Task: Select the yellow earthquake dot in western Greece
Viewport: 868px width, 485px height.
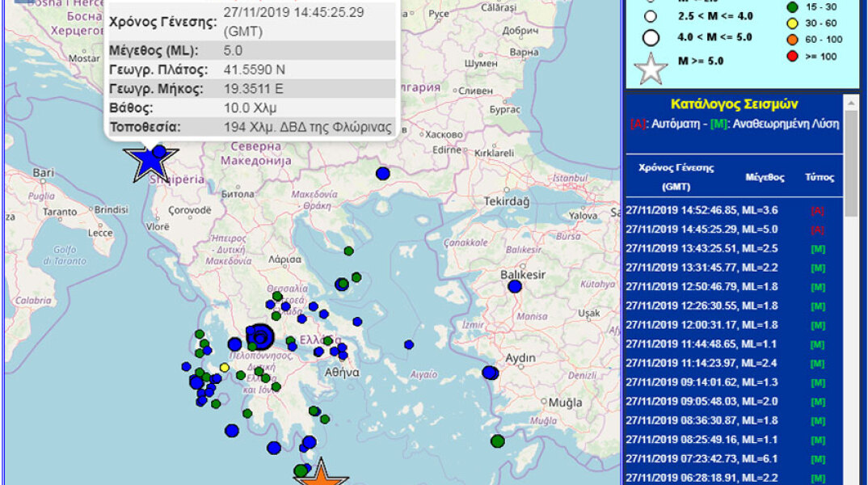Action: coord(225,368)
